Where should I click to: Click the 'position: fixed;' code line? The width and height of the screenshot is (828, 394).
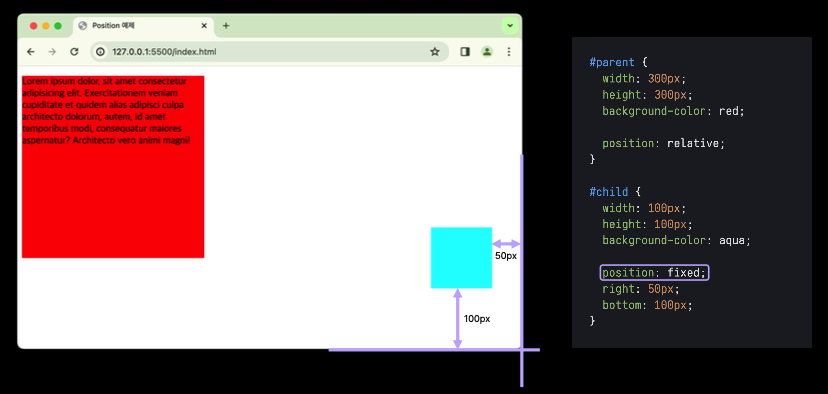(654, 273)
